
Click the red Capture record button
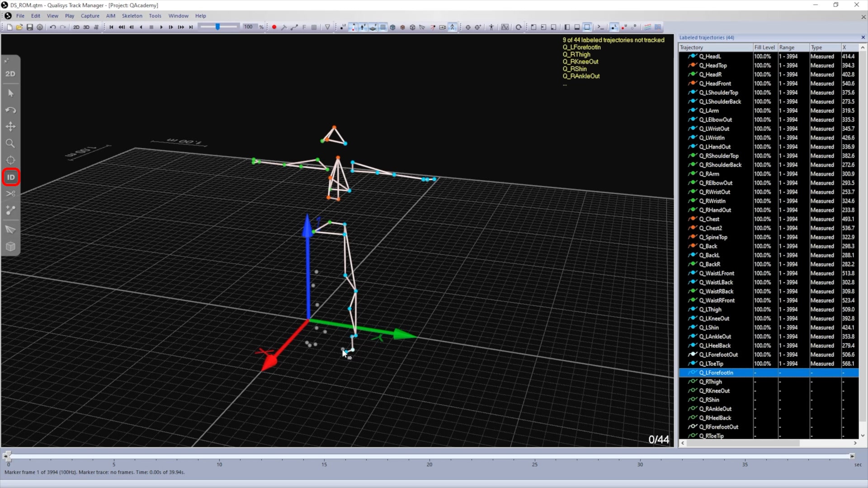click(274, 27)
